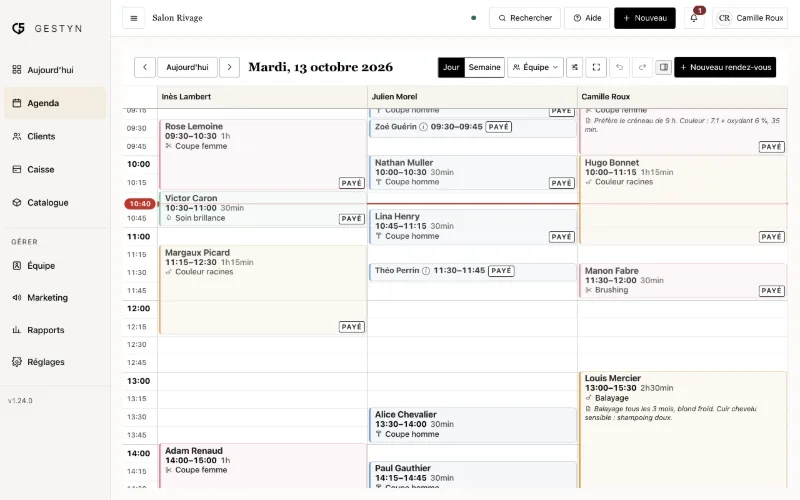Click the Gestyn logo icon
Viewport: 800px width, 500px height.
pyautogui.click(x=18, y=29)
